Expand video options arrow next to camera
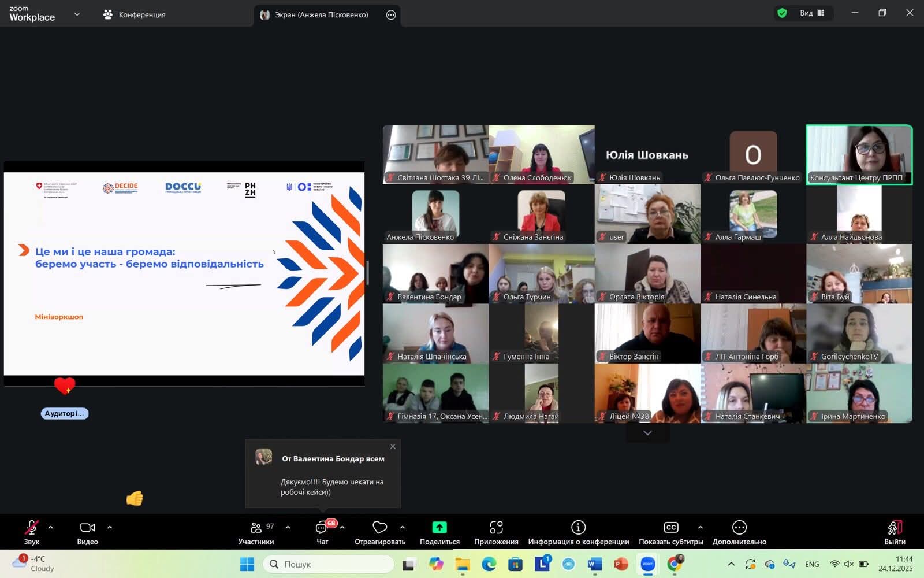This screenshot has height=578, width=924. point(110,527)
